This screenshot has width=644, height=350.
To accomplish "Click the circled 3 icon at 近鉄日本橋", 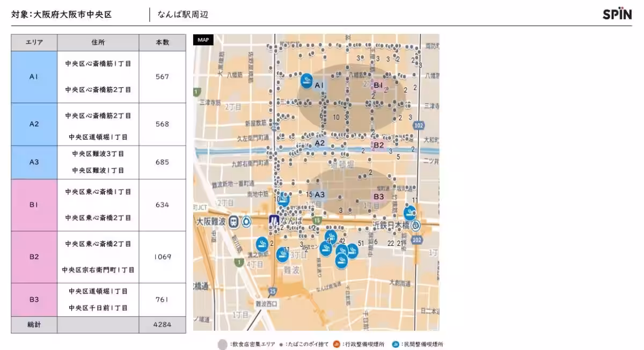I will click(416, 226).
